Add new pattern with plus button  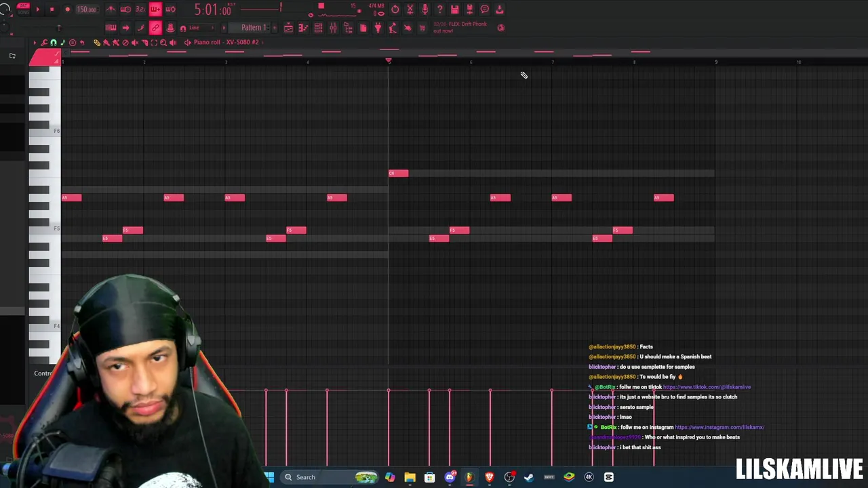(275, 28)
